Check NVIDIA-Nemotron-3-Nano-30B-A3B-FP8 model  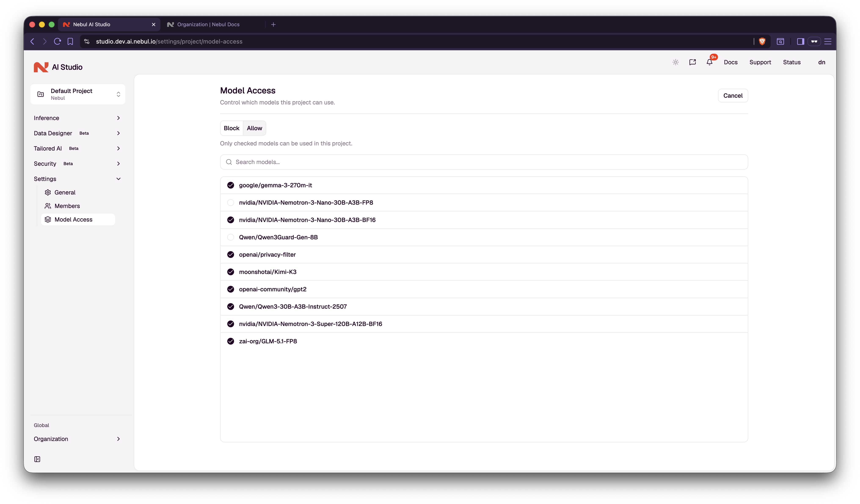[231, 203]
